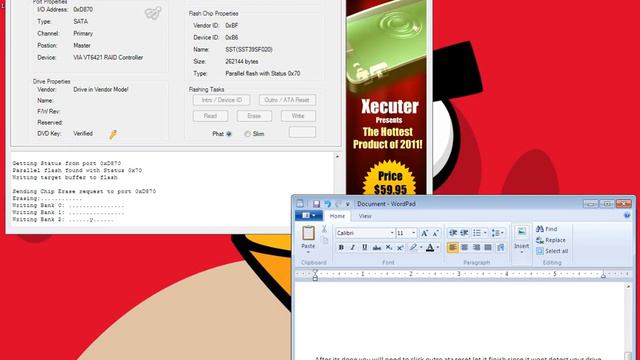Apply font text color
The height and width of the screenshot is (360, 640).
[x=430, y=247]
